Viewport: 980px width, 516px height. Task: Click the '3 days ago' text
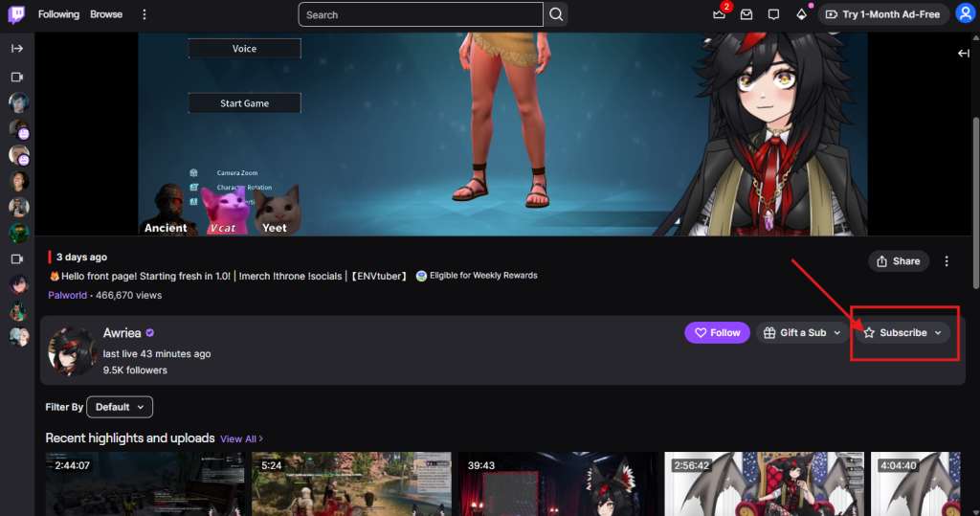click(x=81, y=258)
